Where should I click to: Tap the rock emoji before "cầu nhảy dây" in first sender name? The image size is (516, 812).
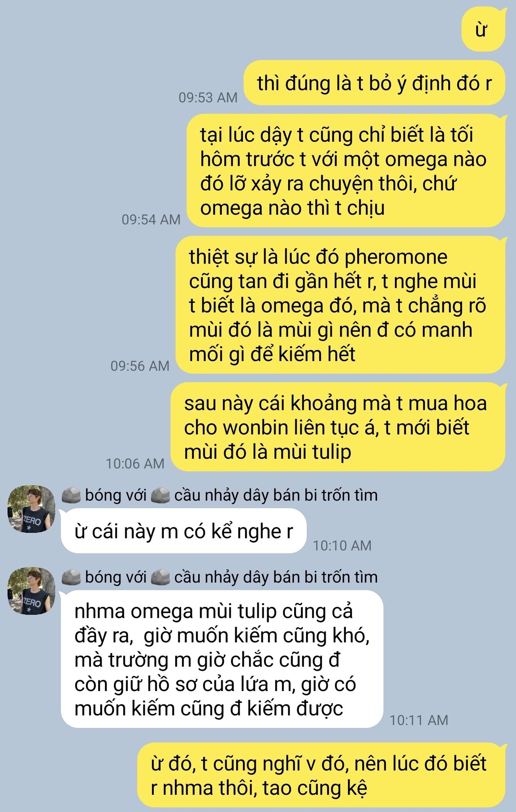pyautogui.click(x=160, y=495)
